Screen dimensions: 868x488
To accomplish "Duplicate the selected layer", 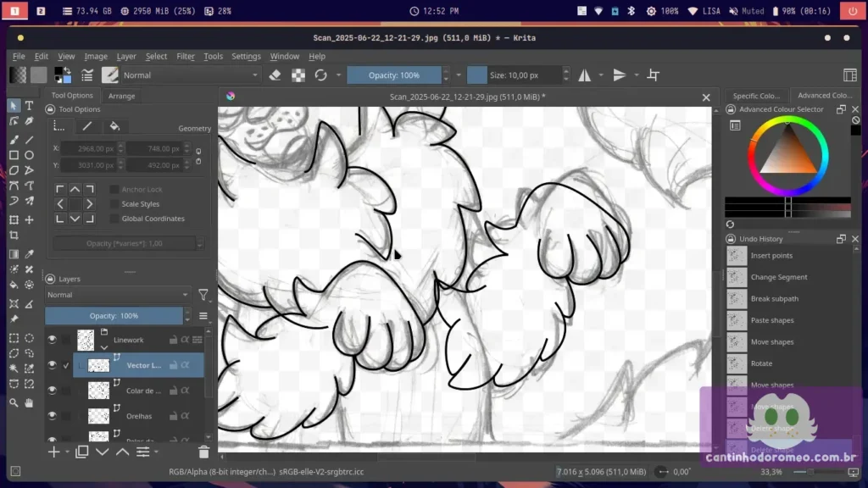I will click(82, 452).
